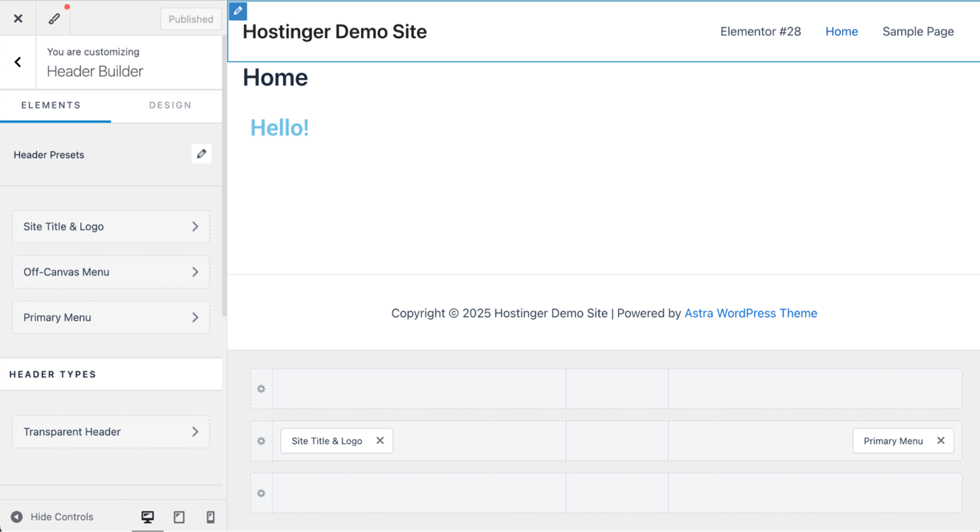This screenshot has width=980, height=532.
Task: Remove Site Title & Logo from header row
Action: [x=380, y=440]
